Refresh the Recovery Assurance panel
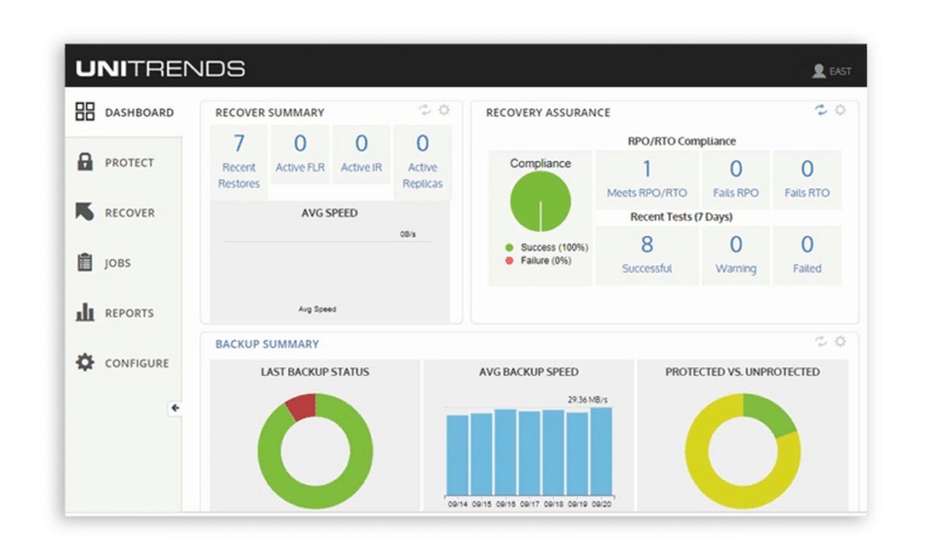 [821, 110]
